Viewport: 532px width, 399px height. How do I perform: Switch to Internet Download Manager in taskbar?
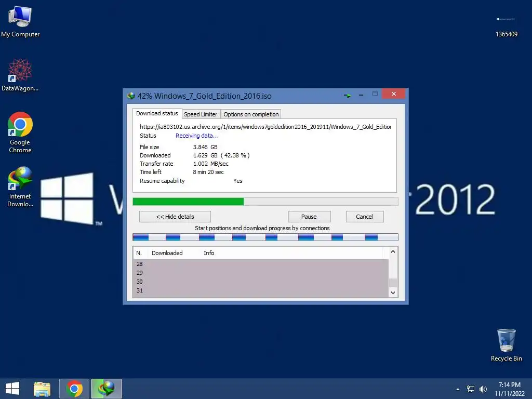(106, 389)
